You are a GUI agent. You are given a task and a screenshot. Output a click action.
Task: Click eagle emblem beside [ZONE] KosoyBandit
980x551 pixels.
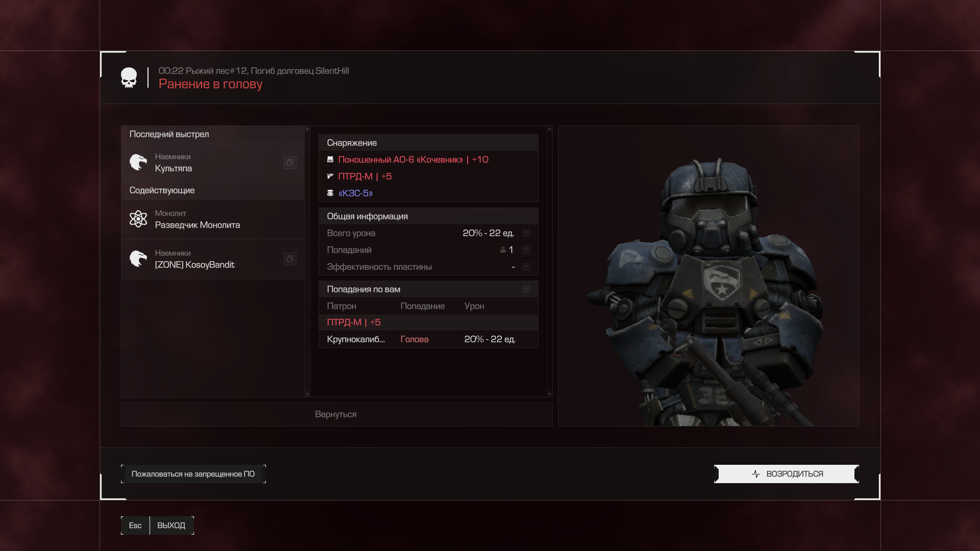(138, 259)
